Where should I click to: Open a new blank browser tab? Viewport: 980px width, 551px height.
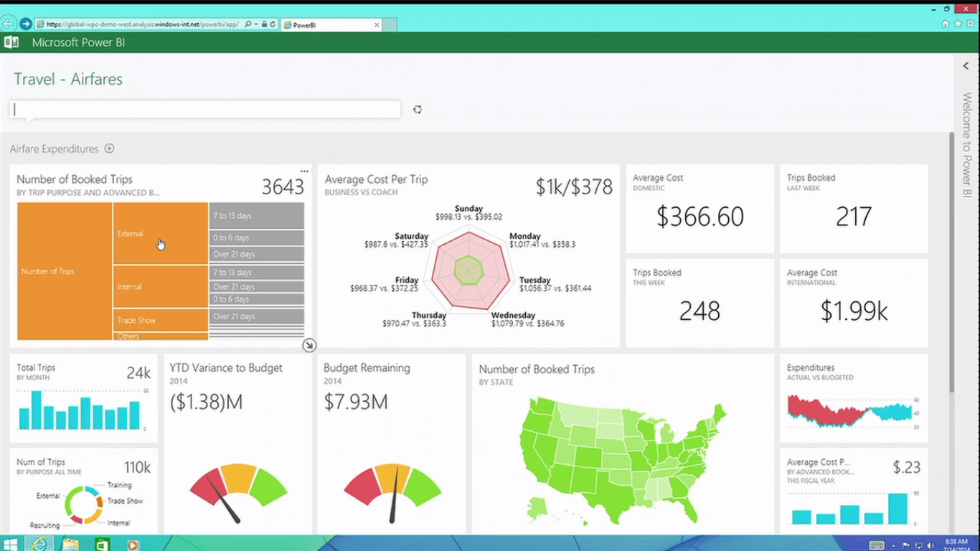390,24
